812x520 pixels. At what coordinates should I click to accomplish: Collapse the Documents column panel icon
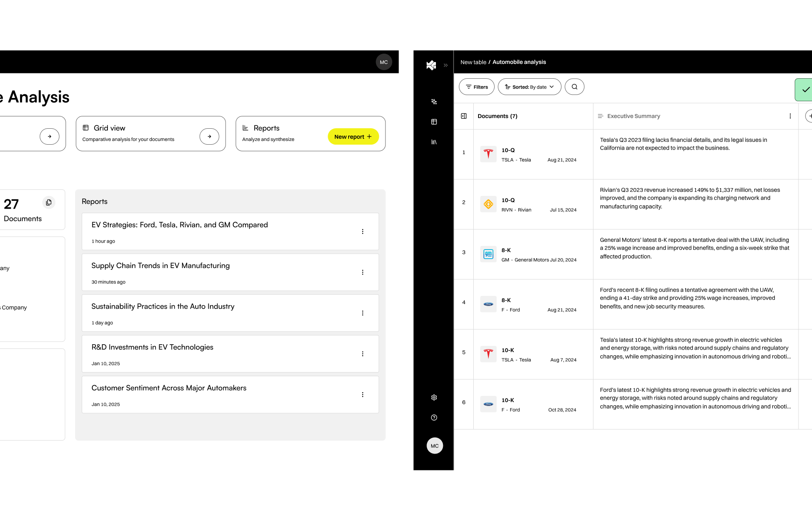464,116
